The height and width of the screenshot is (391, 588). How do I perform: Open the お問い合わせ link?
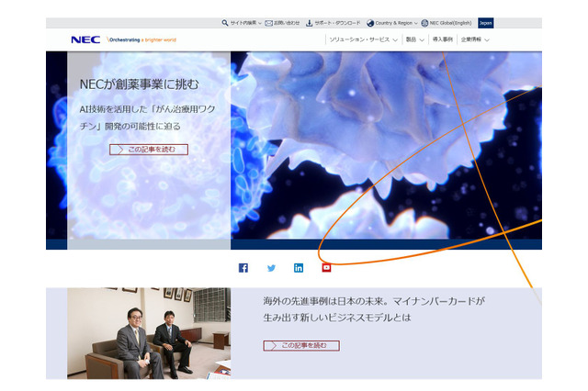coord(287,23)
